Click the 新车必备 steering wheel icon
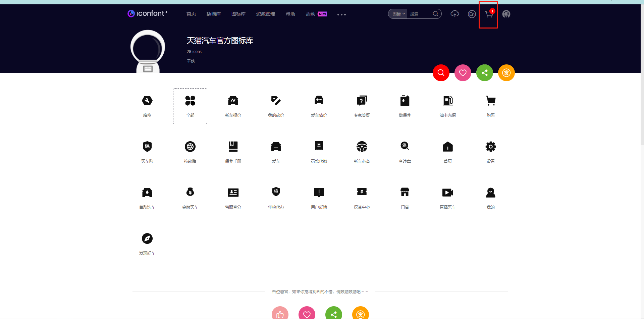644x319 pixels. 362,147
